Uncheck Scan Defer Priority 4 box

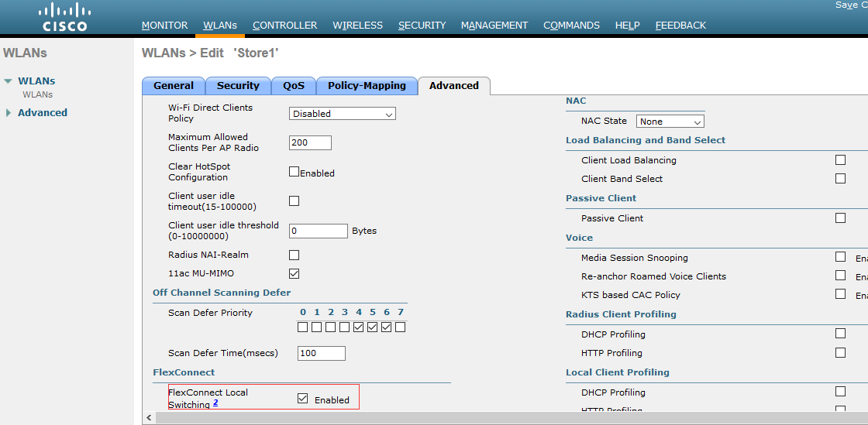(358, 327)
